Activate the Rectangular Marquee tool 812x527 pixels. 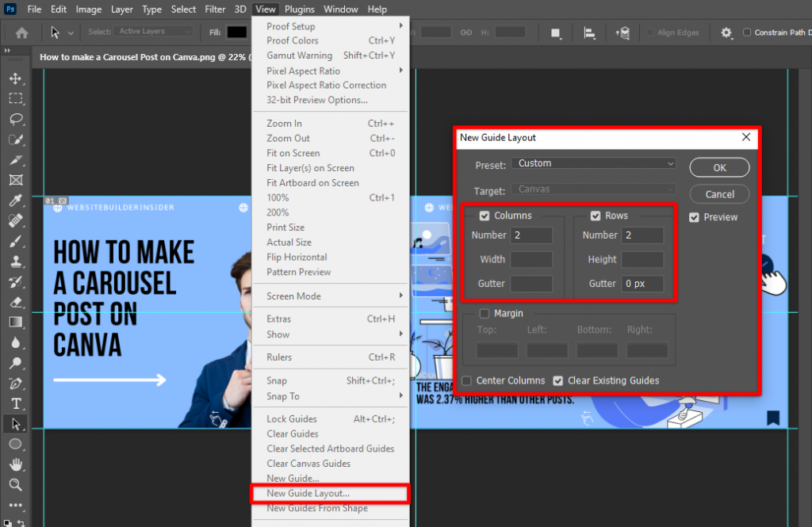tap(17, 98)
